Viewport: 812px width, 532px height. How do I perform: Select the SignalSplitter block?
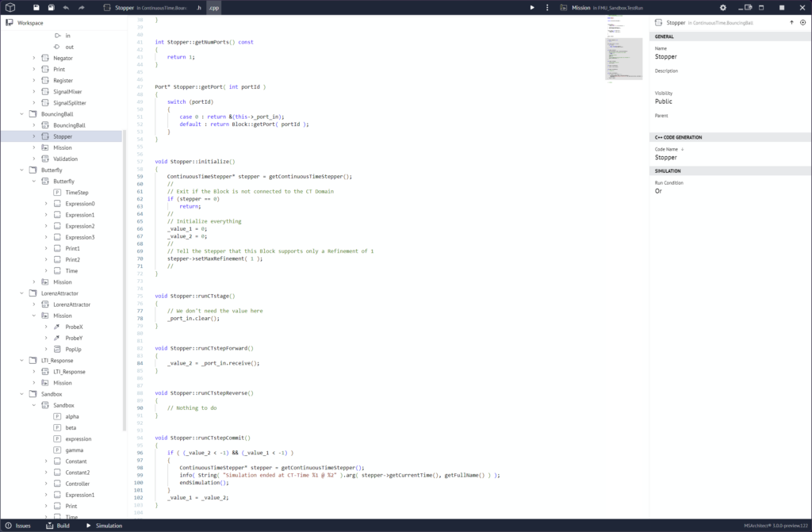click(70, 102)
